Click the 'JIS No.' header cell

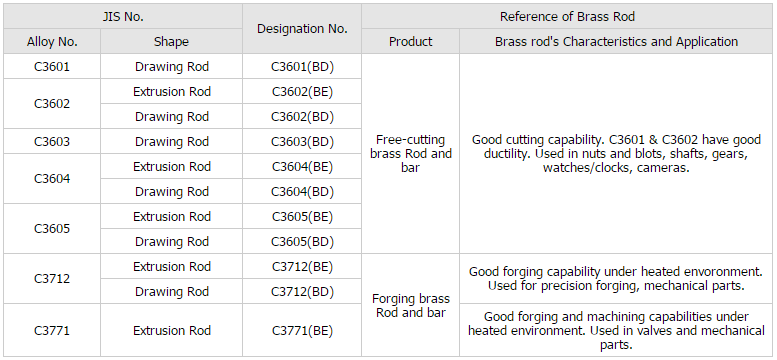pos(123,16)
